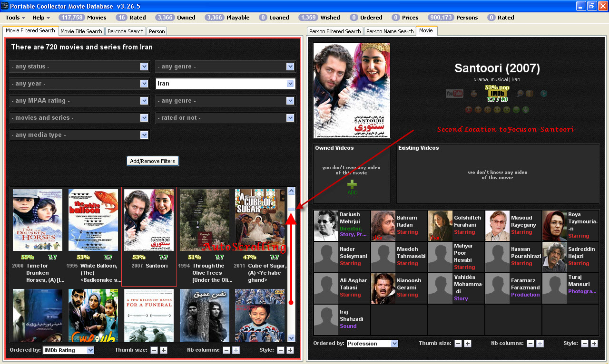Click the movie list scroll-down arrow
The image size is (609, 364).
(x=291, y=338)
